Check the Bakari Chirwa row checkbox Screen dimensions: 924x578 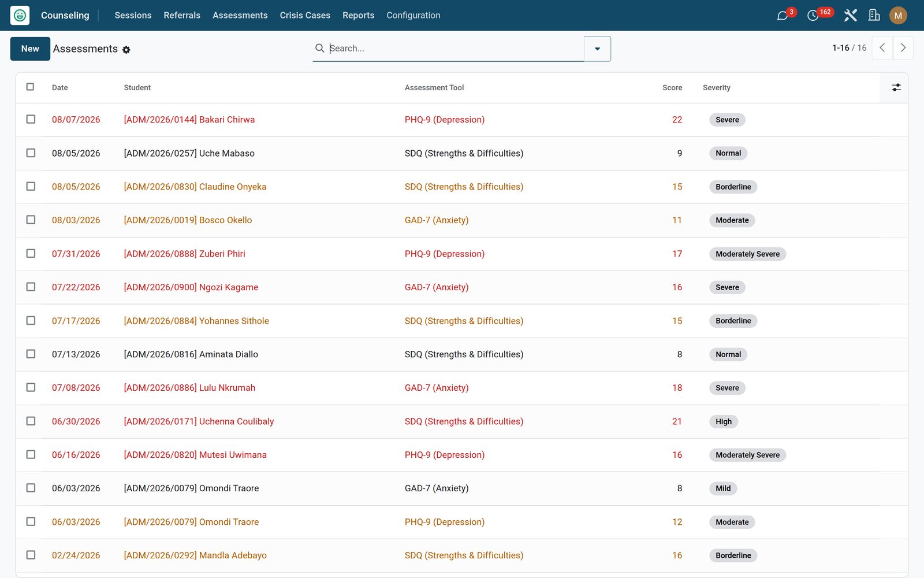tap(31, 119)
